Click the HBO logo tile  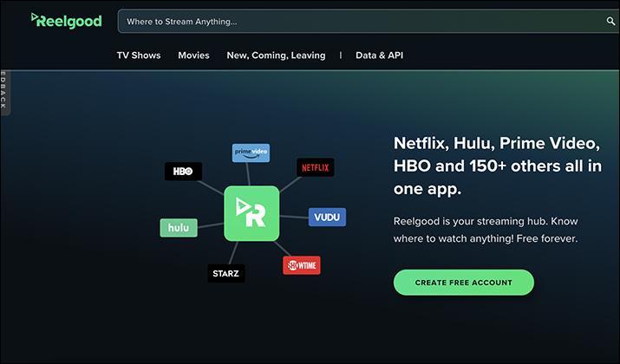point(183,171)
